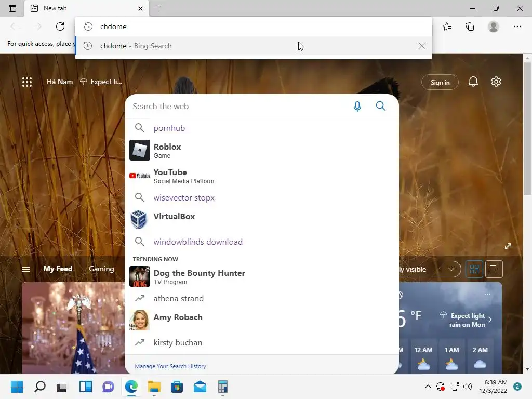Open the profile avatar icon

pos(494,26)
